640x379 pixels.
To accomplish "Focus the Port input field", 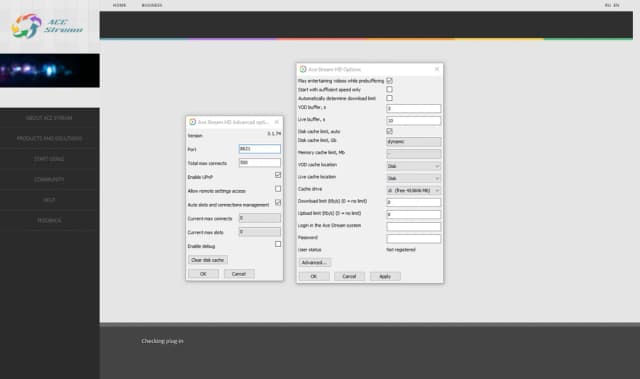I will click(260, 149).
